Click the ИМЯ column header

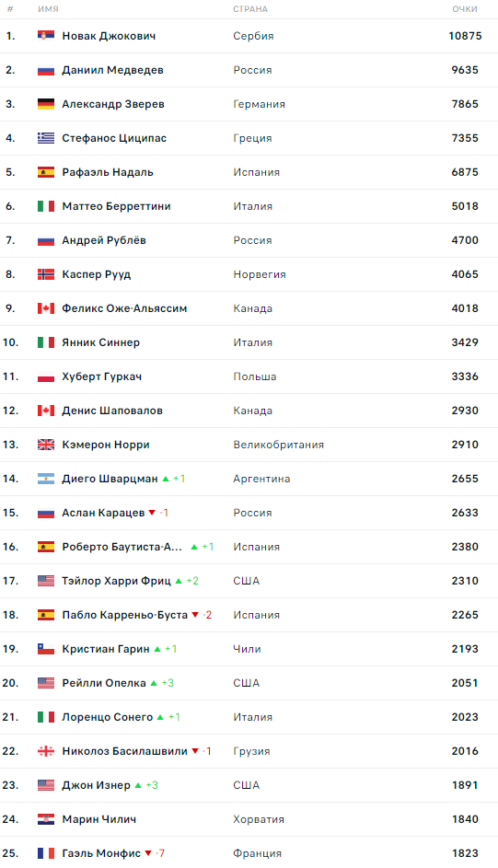pyautogui.click(x=48, y=9)
